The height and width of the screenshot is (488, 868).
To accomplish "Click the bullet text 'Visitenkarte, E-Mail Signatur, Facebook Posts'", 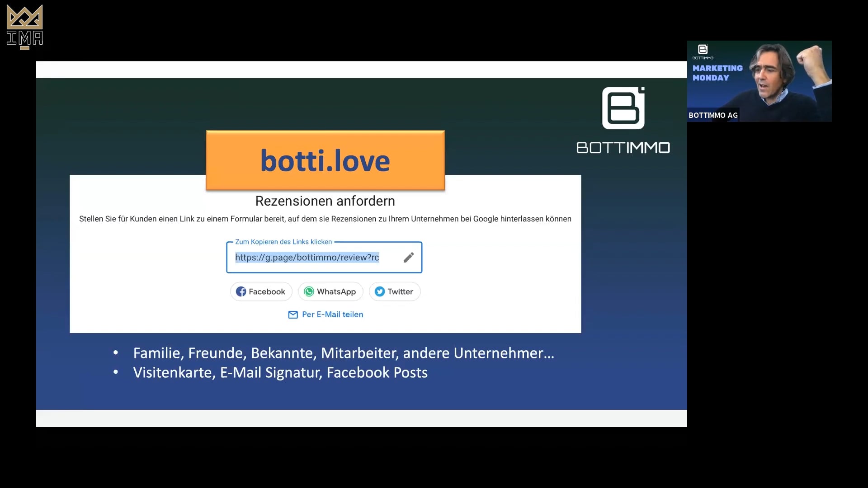I will [280, 372].
